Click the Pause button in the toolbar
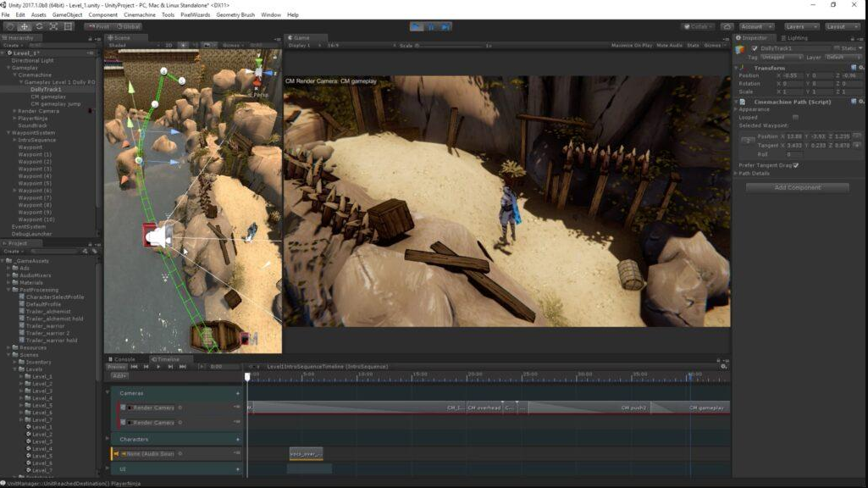This screenshot has height=488, width=868. [431, 26]
